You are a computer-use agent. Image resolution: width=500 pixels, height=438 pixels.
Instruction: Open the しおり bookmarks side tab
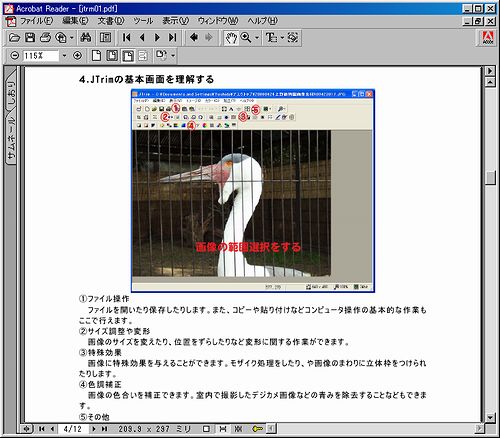tap(11, 94)
